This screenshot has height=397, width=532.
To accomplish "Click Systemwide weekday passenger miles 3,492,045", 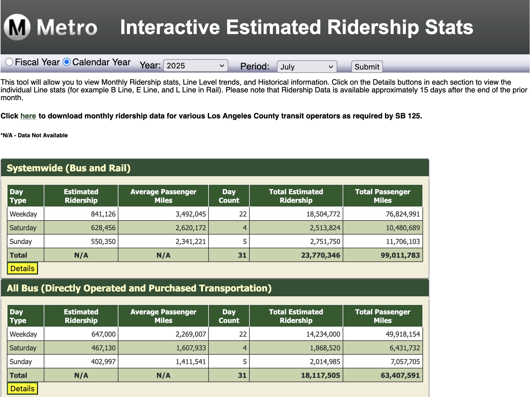I will click(x=191, y=214).
